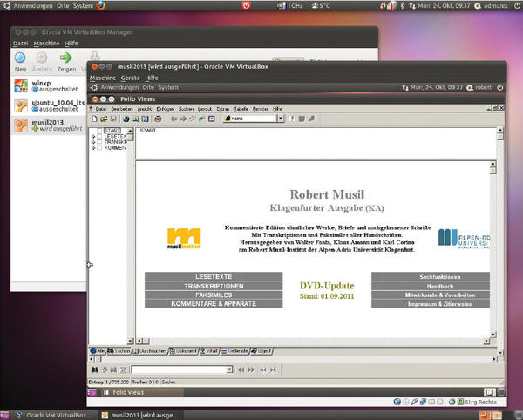Click the red power indicator in top panel
This screenshot has height=420, width=523.
(246, 5)
